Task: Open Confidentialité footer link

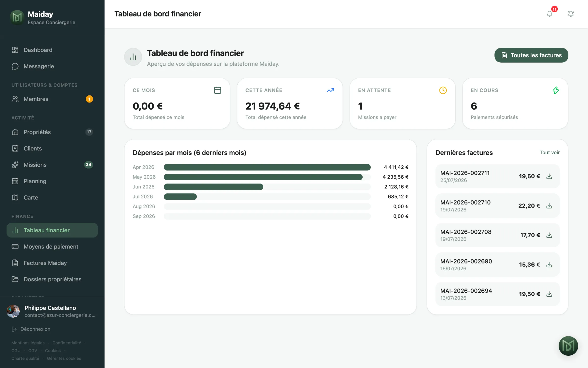Action: [67, 343]
